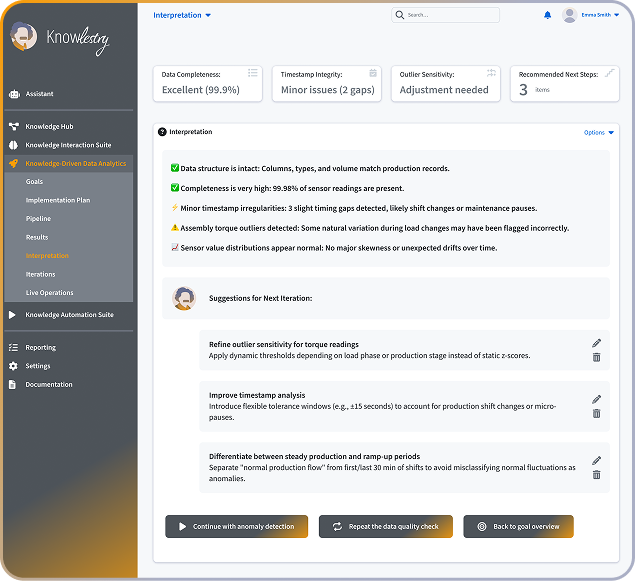The width and height of the screenshot is (635, 581).
Task: Repeat the data quality check
Action: click(385, 526)
